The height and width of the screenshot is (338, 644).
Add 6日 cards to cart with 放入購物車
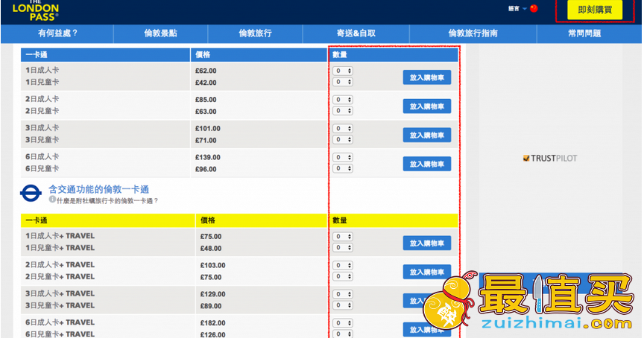tap(427, 164)
